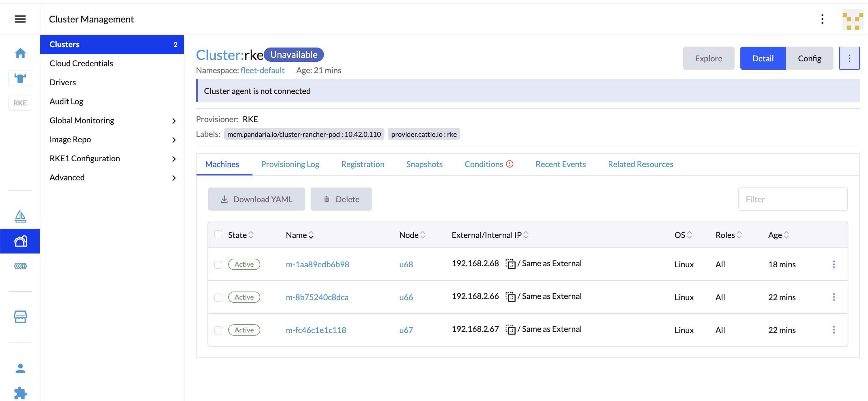Open the hamburger navigation menu

pyautogui.click(x=20, y=19)
